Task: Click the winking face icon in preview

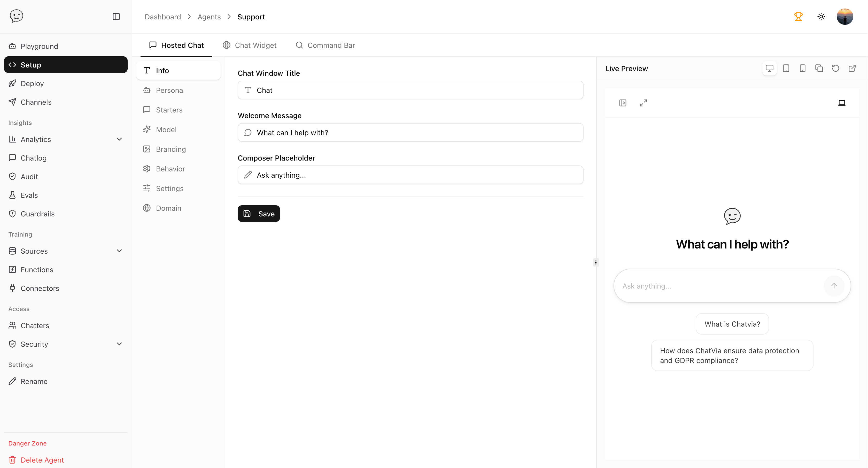Action: click(x=732, y=216)
